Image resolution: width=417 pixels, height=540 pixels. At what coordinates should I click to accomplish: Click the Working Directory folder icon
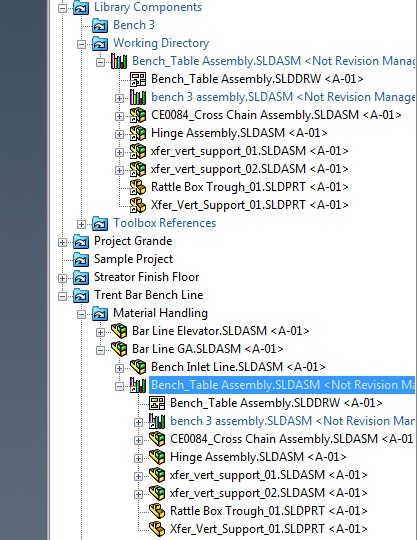(x=100, y=43)
